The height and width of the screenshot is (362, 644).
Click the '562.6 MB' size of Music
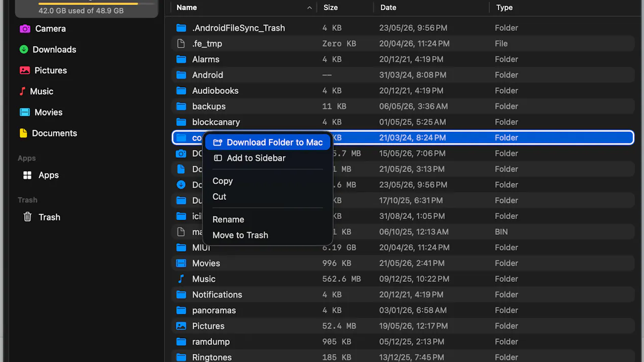click(342, 279)
